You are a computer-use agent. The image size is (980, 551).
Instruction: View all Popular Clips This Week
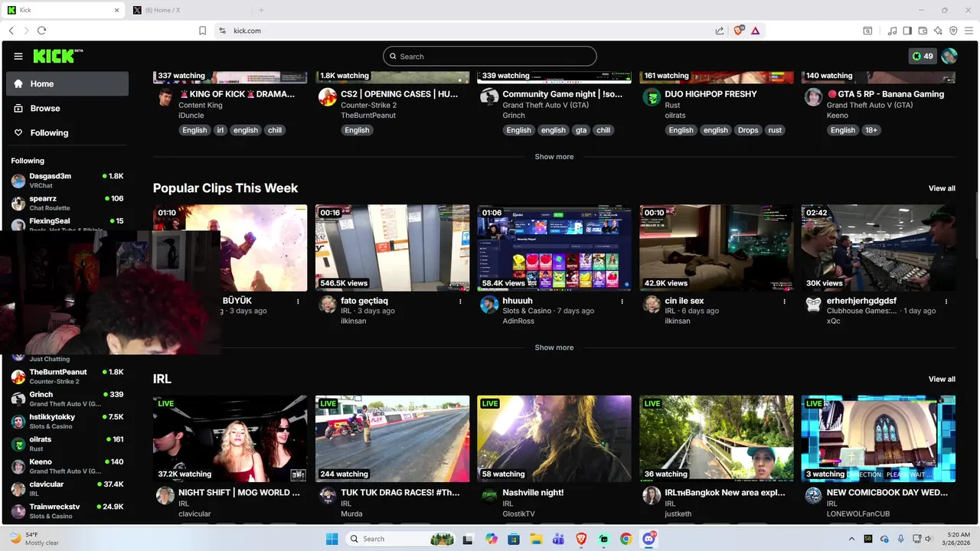click(942, 188)
